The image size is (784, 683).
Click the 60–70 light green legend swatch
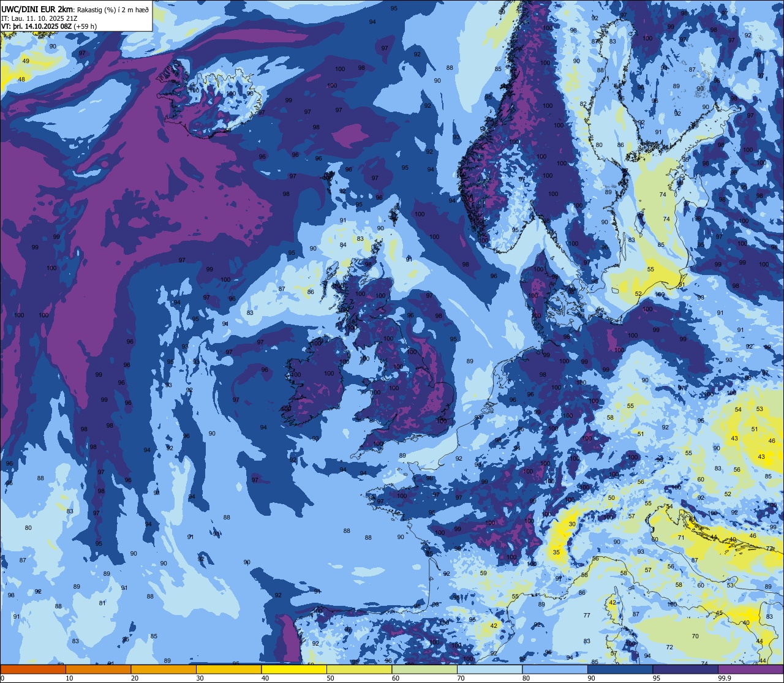[424, 670]
